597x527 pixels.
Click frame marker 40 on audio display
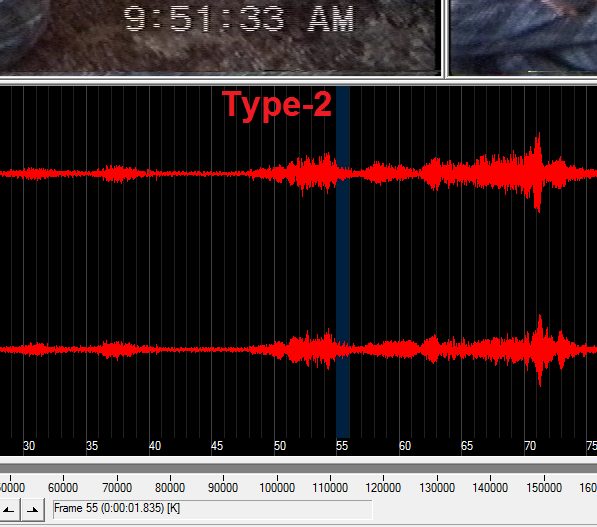(155, 446)
